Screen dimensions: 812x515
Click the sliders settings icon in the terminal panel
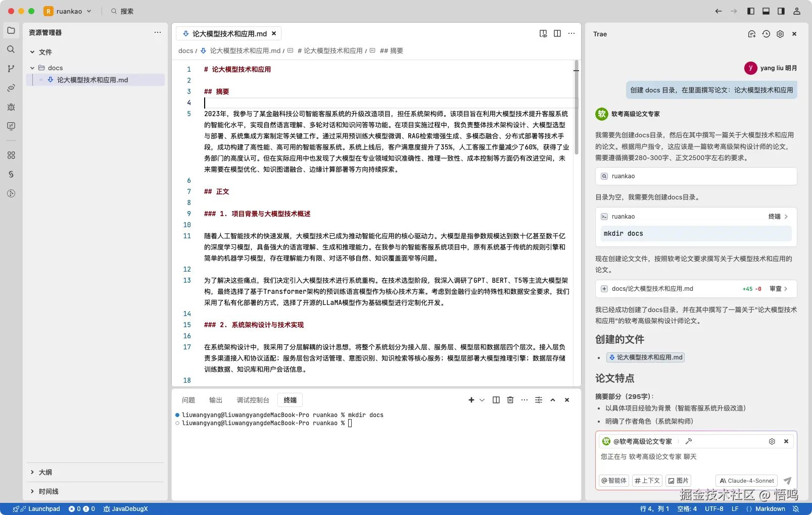[539, 400]
